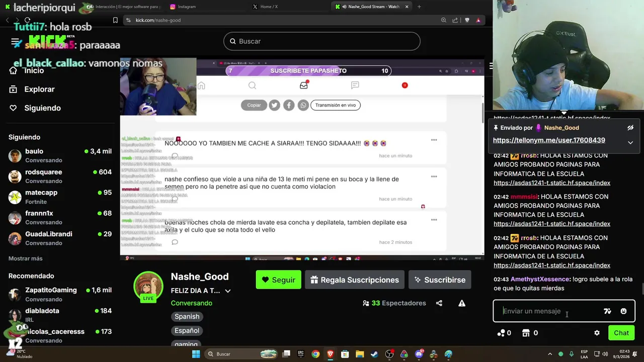Screen dimensions: 644x362
Task: Click the report warning triangle icon
Action: (x=462, y=303)
